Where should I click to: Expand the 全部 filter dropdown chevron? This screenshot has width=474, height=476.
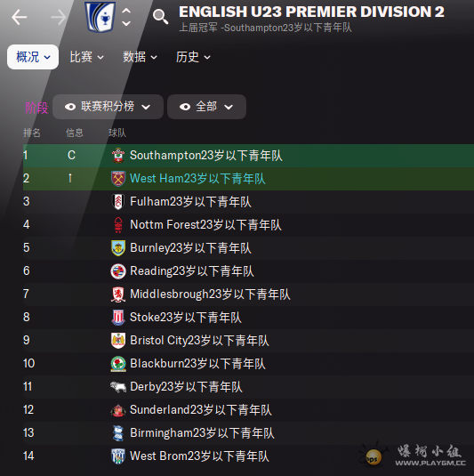tap(229, 107)
